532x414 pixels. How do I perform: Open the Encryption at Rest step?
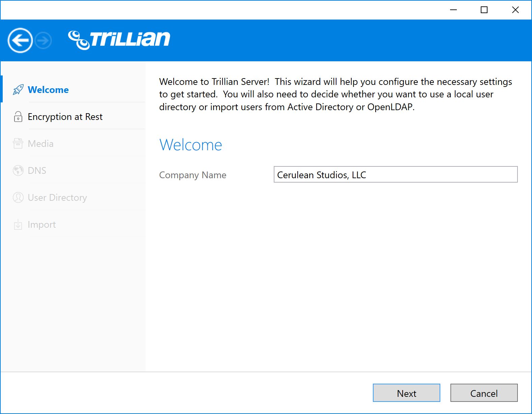coord(73,117)
